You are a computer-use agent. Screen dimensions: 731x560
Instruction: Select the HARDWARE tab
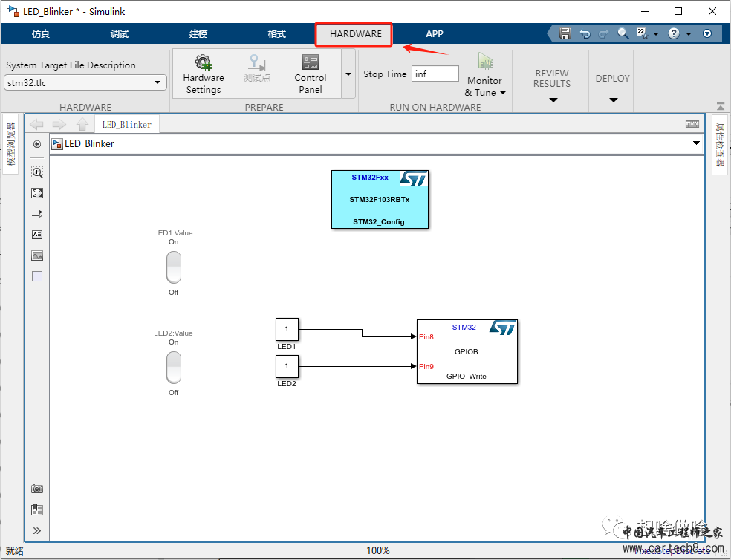click(x=355, y=33)
